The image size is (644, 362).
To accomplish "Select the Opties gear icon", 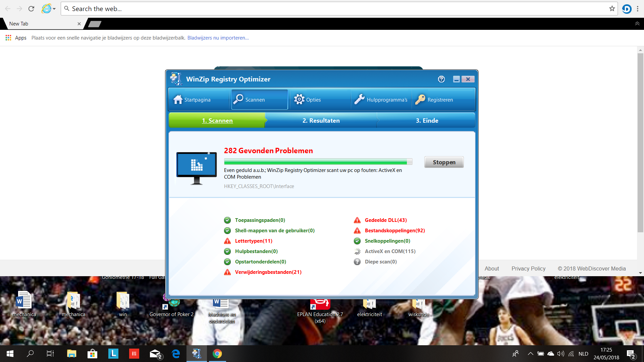I will pos(299,100).
